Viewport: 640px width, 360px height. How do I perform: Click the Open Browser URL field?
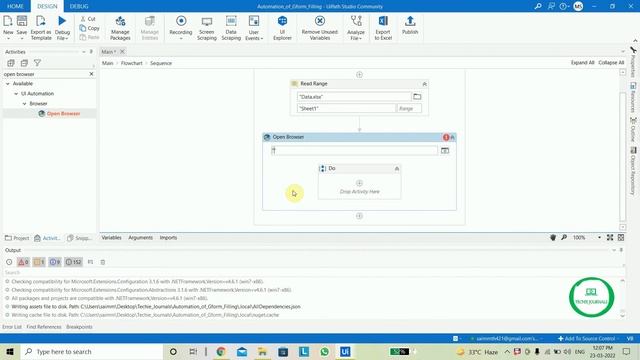[354, 151]
